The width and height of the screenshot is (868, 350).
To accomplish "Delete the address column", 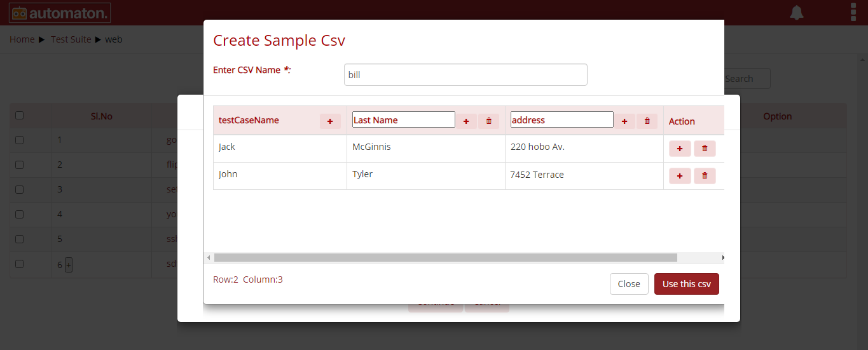I will [647, 121].
